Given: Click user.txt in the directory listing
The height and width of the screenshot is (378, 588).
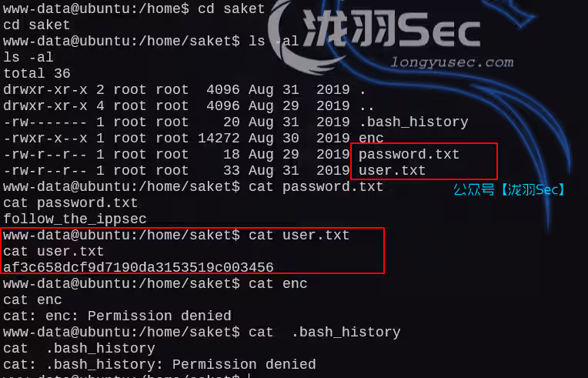Looking at the screenshot, I should 392,170.
